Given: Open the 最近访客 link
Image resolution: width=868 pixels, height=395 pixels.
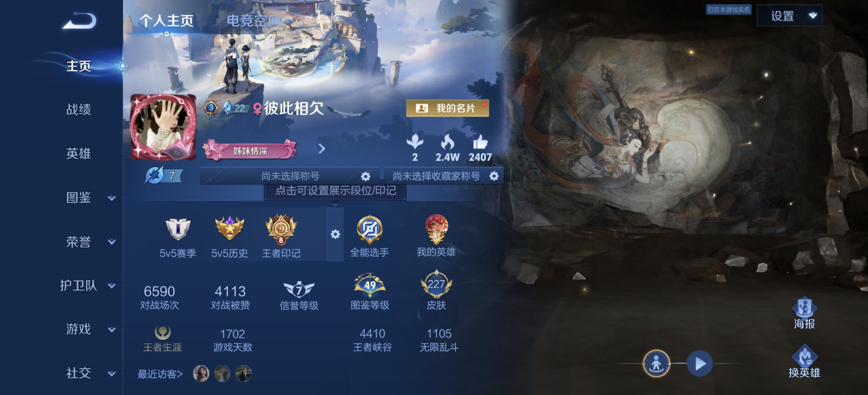Looking at the screenshot, I should [x=160, y=374].
